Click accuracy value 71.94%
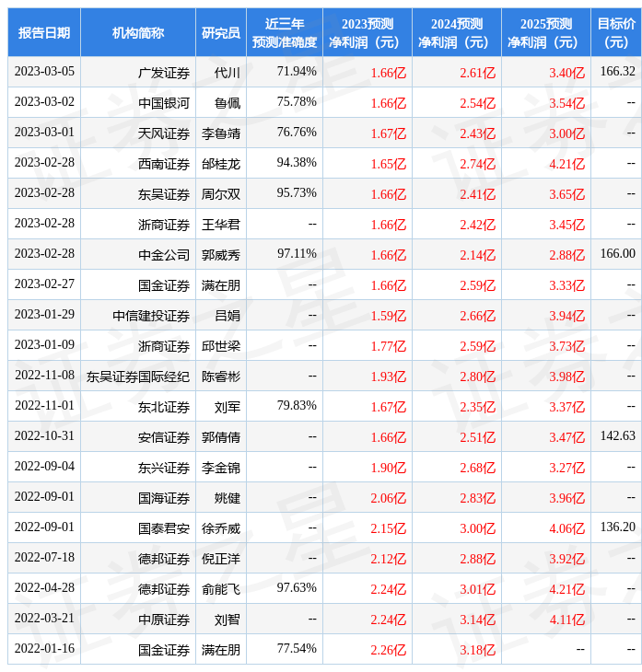Viewport: 642px width, 672px height. 297,71
